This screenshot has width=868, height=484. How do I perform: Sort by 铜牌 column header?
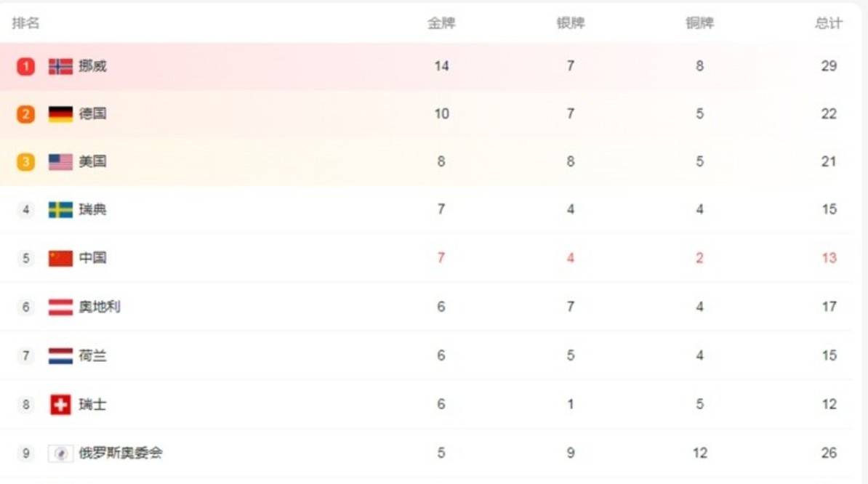[x=700, y=23]
